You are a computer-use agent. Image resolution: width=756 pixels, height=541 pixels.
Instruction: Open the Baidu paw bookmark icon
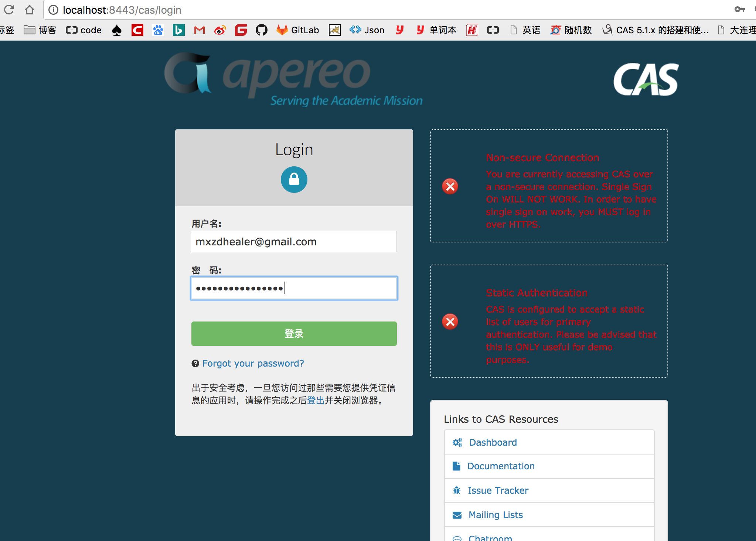click(x=158, y=30)
